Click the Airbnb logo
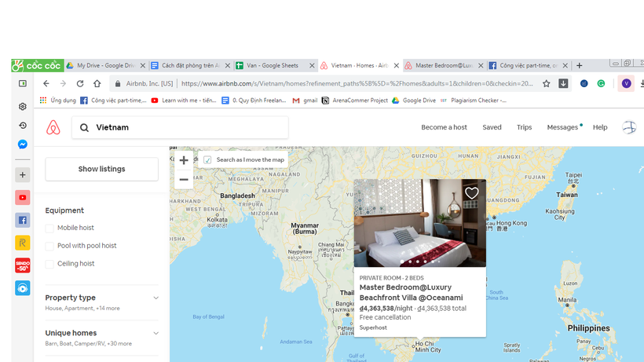This screenshot has width=644, height=362. pyautogui.click(x=53, y=128)
